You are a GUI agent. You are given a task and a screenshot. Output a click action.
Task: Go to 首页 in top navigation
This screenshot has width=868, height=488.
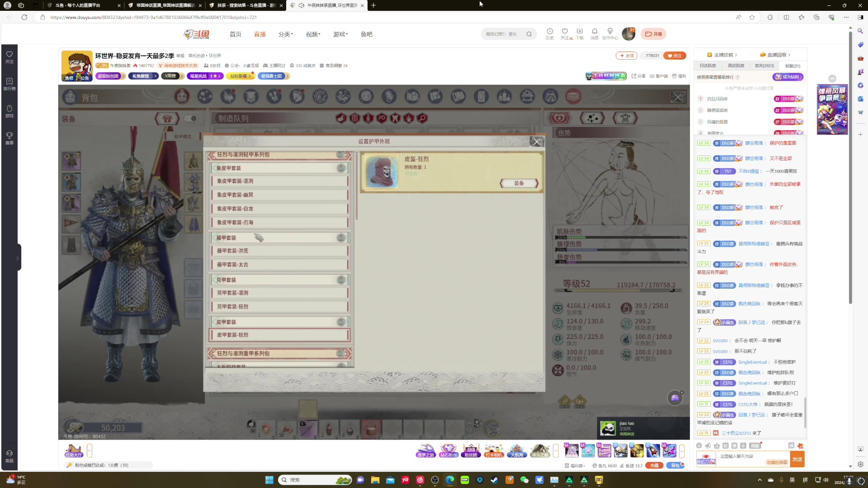pos(235,34)
